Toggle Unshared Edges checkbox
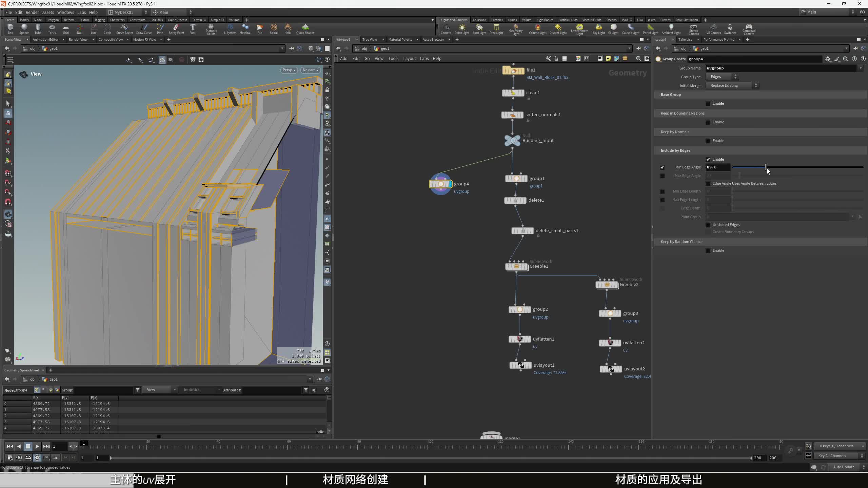 708,225
